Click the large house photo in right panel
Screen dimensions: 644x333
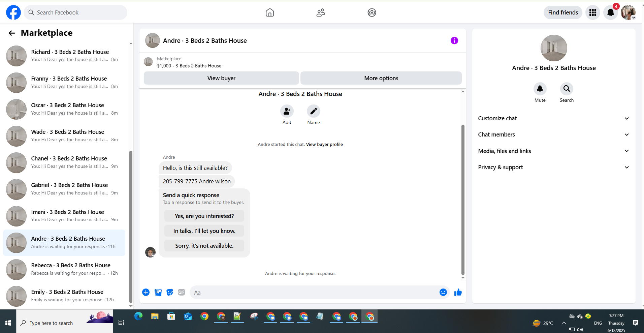[554, 48]
